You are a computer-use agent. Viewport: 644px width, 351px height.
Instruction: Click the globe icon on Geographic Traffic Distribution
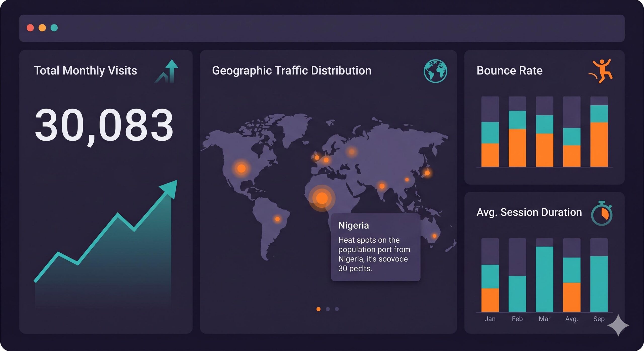(x=435, y=71)
